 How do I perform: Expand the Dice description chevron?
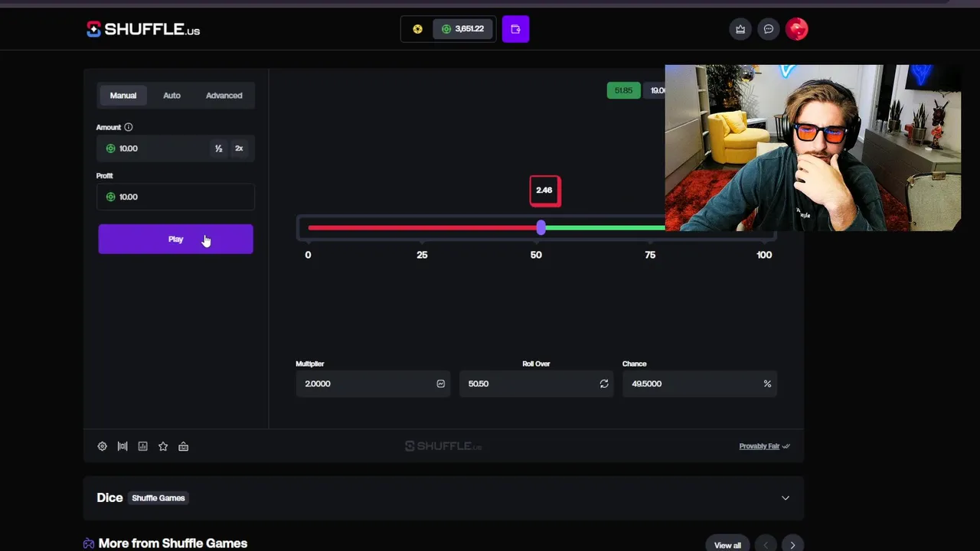(x=786, y=498)
